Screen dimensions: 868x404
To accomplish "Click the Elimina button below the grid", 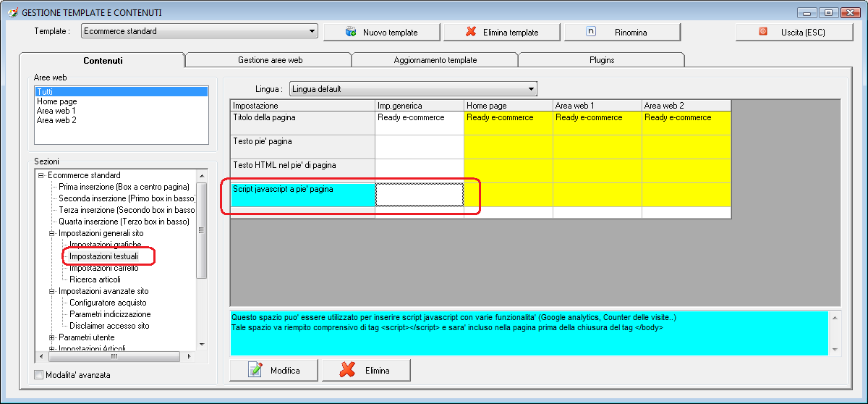I will [366, 370].
